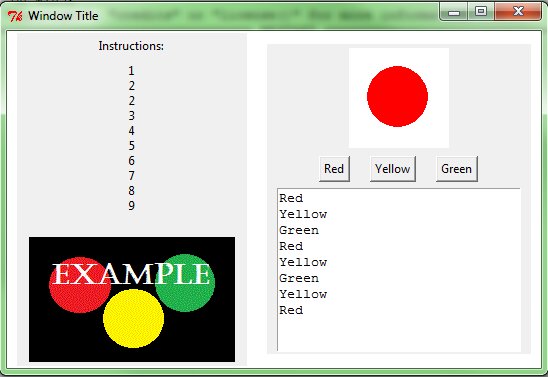This screenshot has height=377, width=548.
Task: Maximize the Window Title window
Action: click(x=481, y=12)
